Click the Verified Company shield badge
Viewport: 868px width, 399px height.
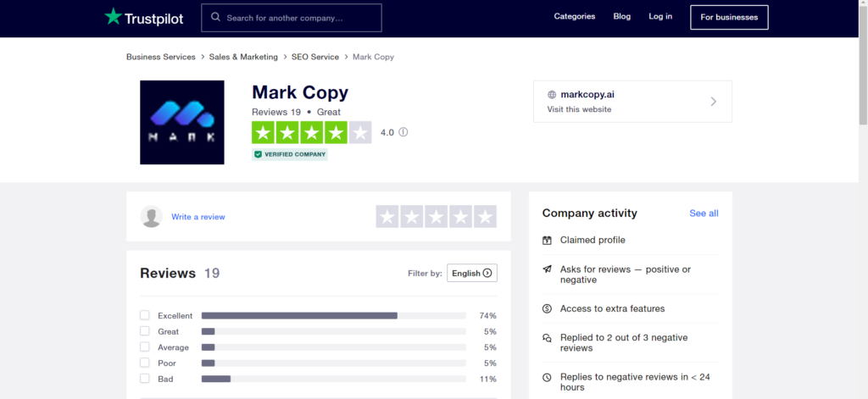(290, 154)
